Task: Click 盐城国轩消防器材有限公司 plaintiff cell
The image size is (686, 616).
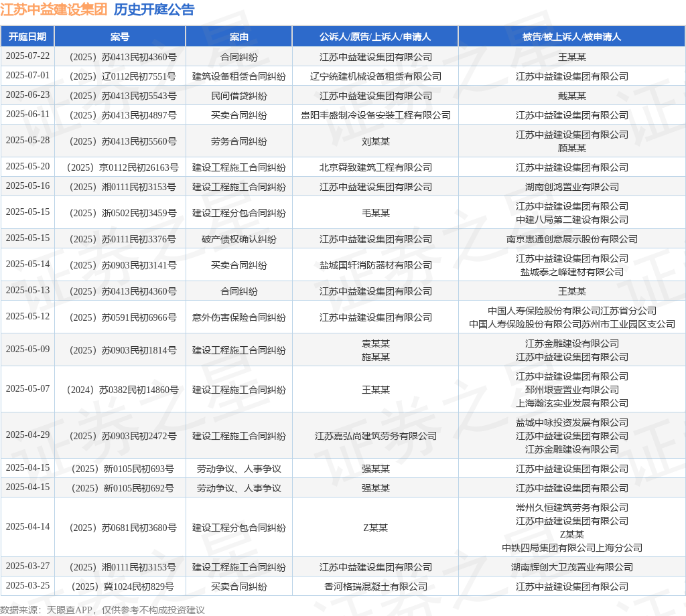Action: tap(375, 265)
